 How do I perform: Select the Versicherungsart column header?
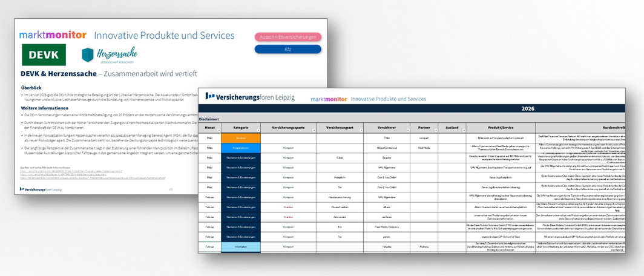click(340, 128)
